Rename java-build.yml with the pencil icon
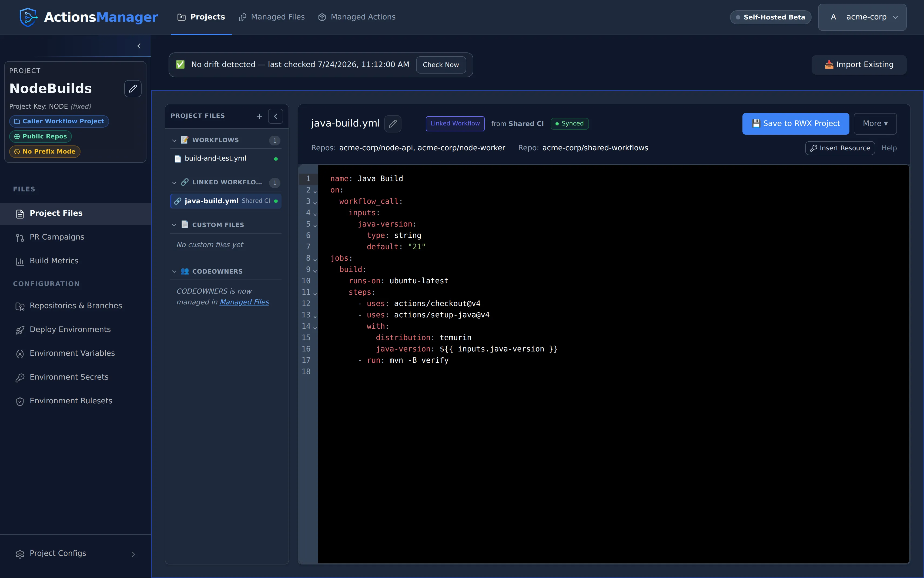The width and height of the screenshot is (924, 578). tap(393, 124)
